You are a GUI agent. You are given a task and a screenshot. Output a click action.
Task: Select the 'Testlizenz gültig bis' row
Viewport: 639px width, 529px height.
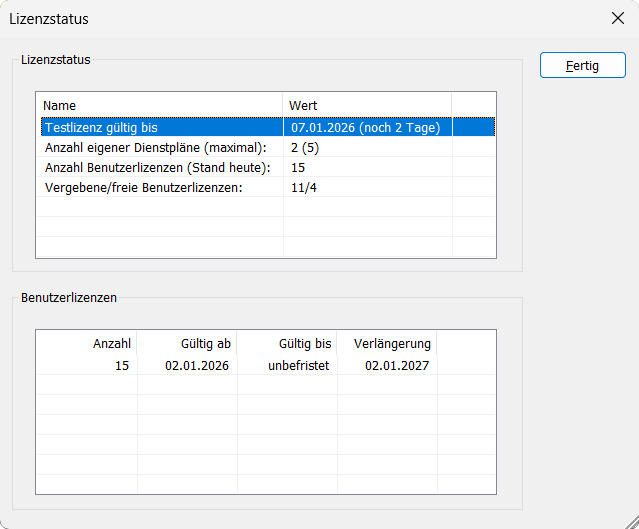(x=268, y=127)
